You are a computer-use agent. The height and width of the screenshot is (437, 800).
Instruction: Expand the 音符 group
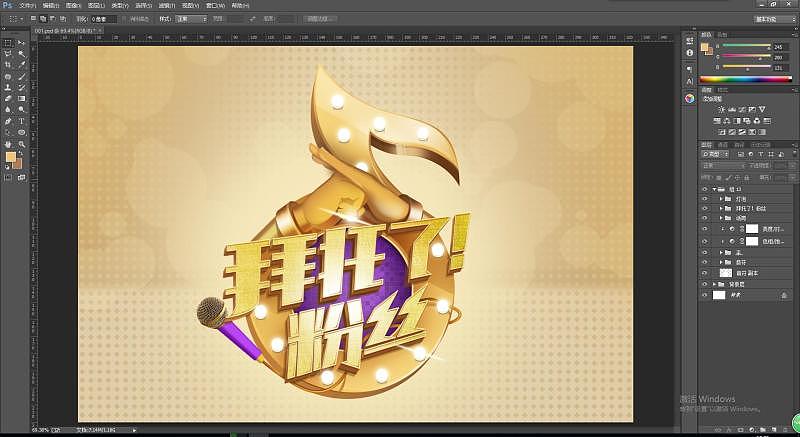(x=721, y=262)
